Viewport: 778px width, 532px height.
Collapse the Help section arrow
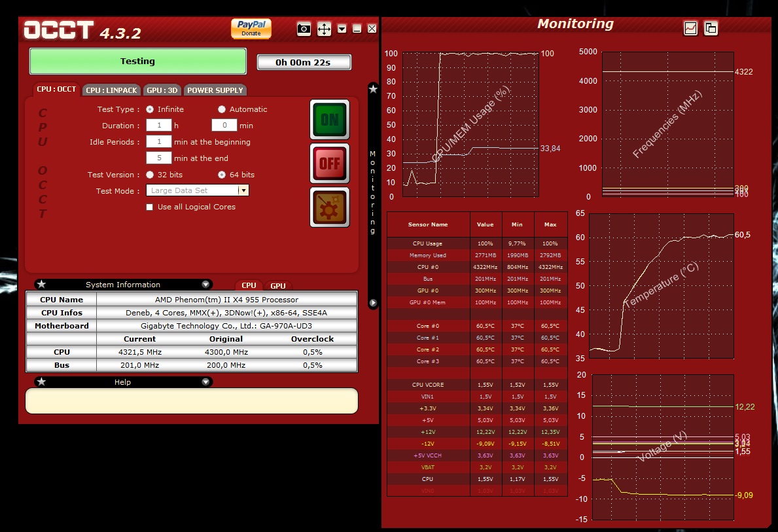coord(205,381)
